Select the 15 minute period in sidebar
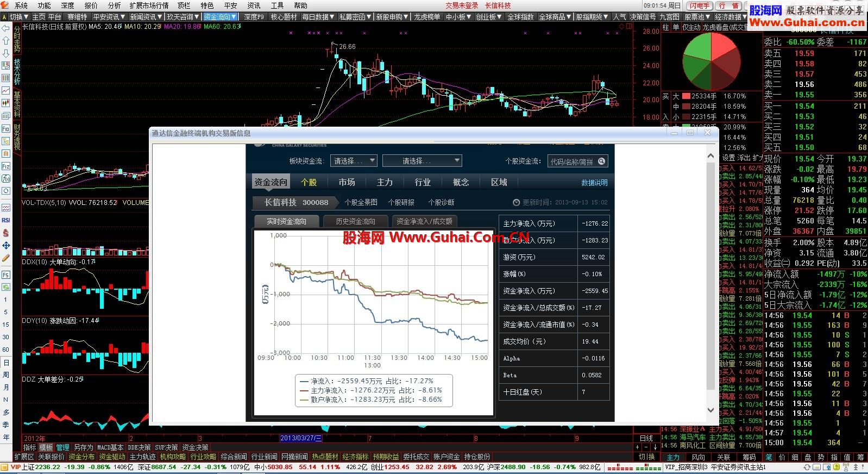868x474 pixels. tap(6, 325)
